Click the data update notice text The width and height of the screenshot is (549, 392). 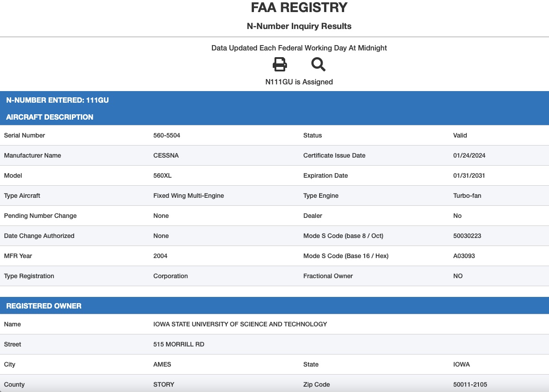tap(299, 48)
